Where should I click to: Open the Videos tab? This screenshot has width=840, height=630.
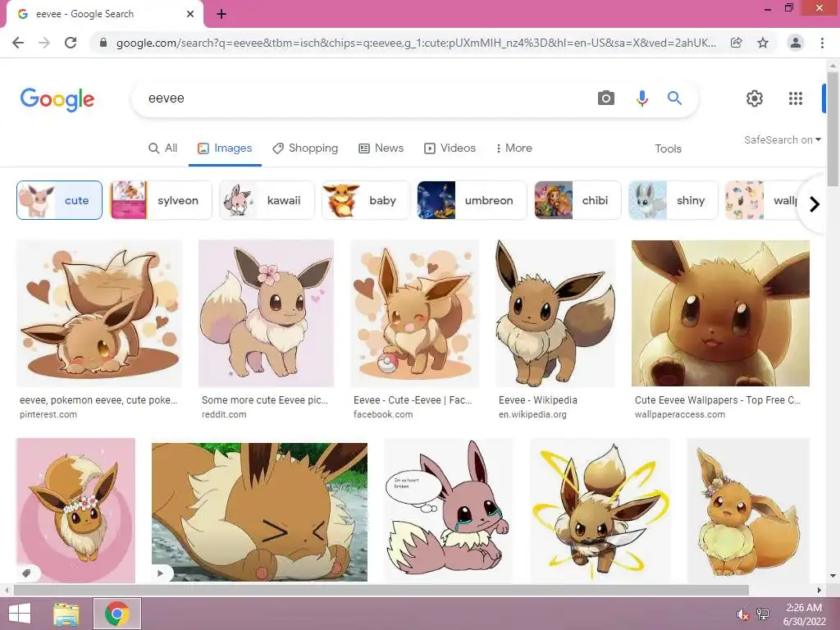pyautogui.click(x=450, y=148)
